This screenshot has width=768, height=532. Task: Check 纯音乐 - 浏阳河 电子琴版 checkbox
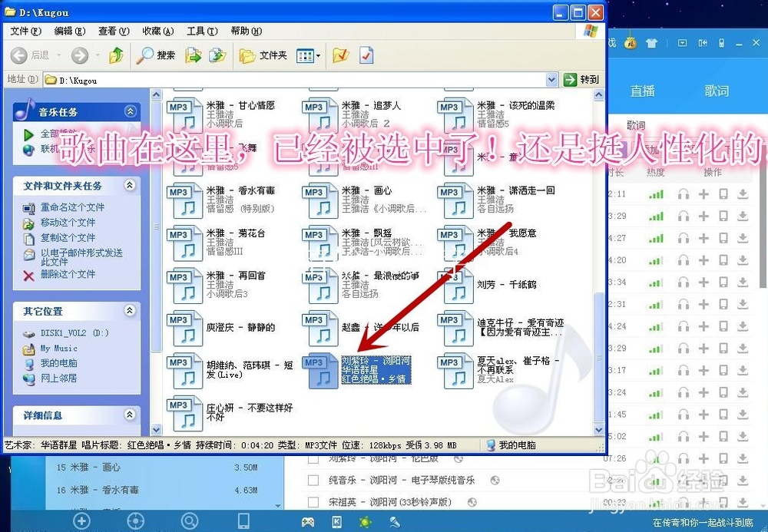[313, 481]
